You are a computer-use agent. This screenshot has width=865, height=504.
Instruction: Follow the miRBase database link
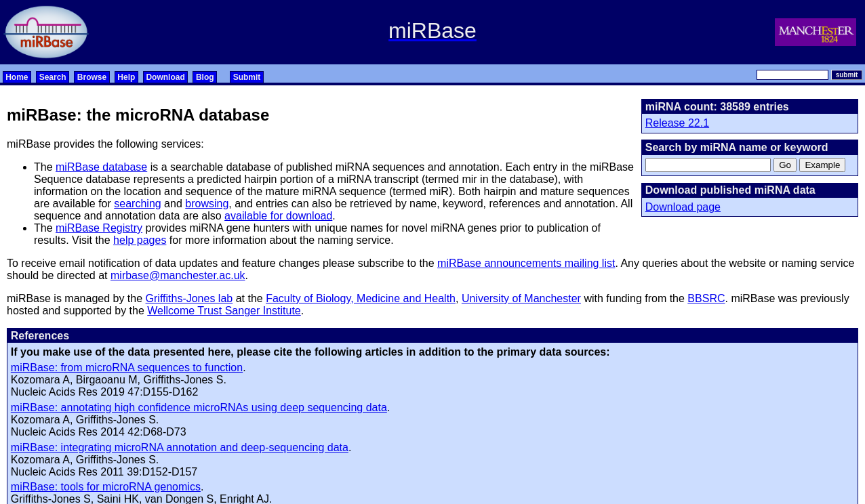coord(101,167)
